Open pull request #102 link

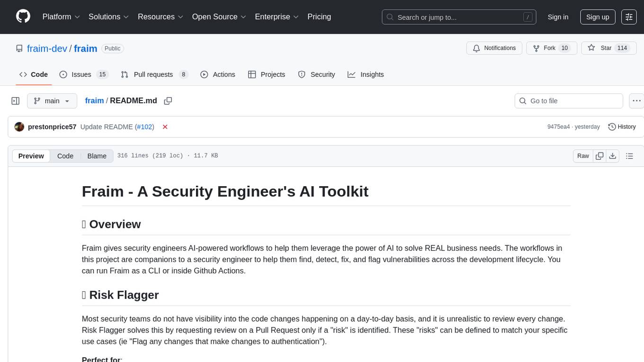[144, 127]
